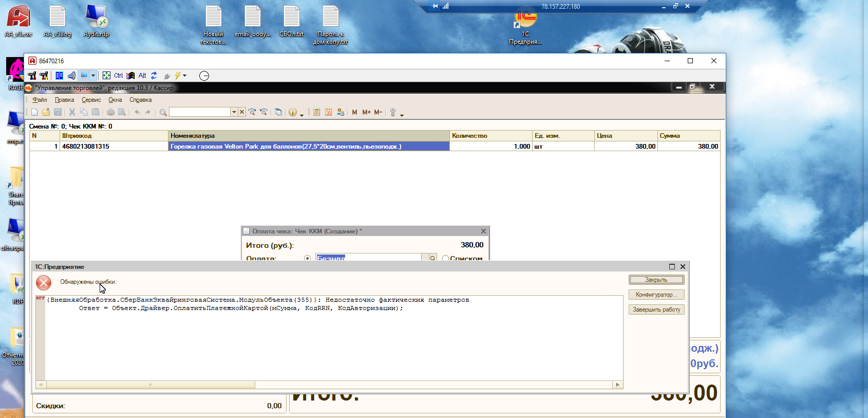
Task: Open the calendar icon in 1C toolbar
Action: tap(328, 112)
